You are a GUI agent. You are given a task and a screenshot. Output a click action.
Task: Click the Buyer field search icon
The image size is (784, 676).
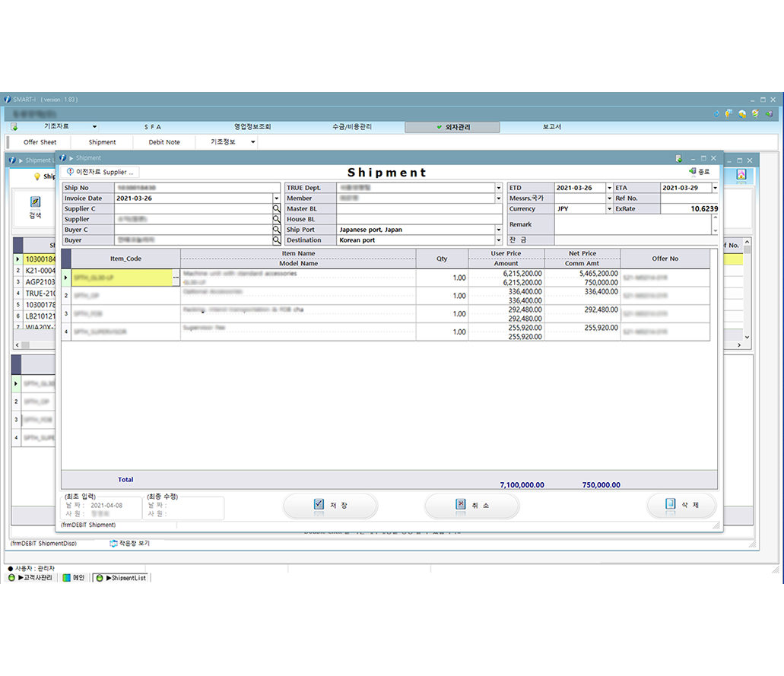click(x=277, y=240)
